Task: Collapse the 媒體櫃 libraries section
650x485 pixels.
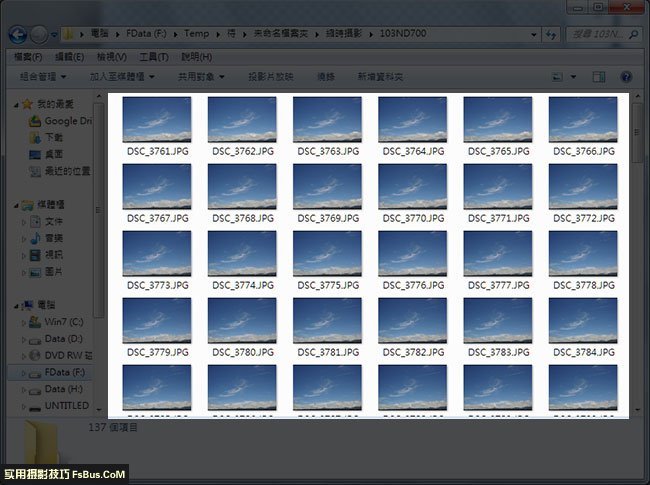Action: (x=12, y=204)
